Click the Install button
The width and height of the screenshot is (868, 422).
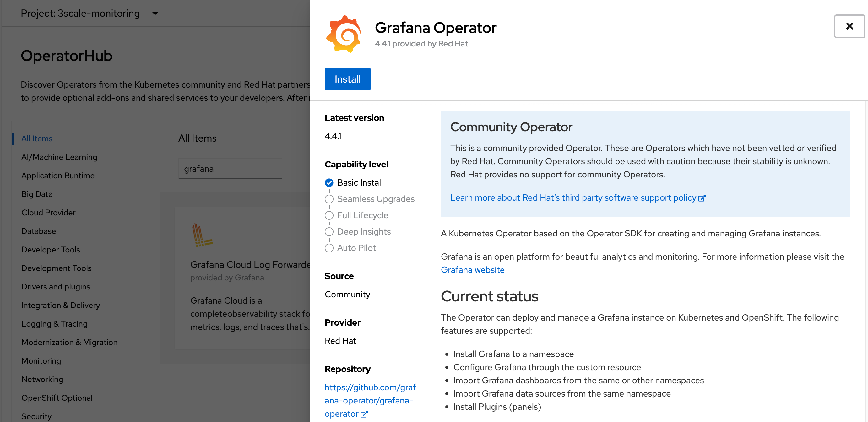[x=347, y=79]
